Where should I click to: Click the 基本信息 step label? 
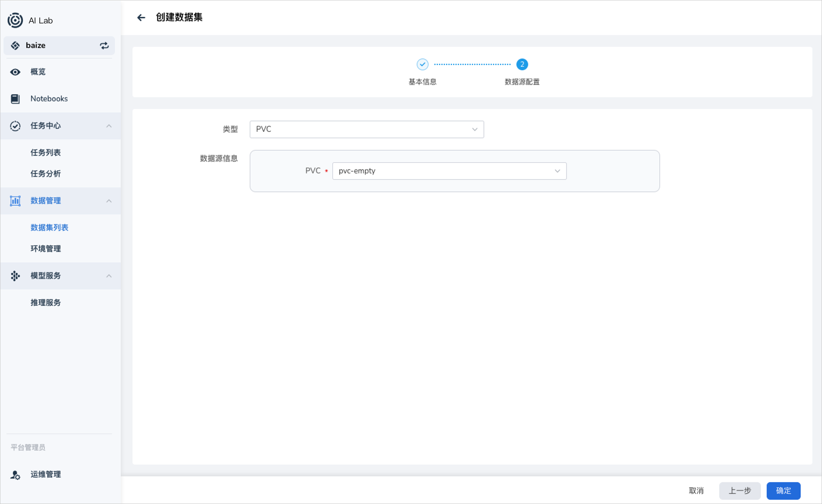point(422,82)
